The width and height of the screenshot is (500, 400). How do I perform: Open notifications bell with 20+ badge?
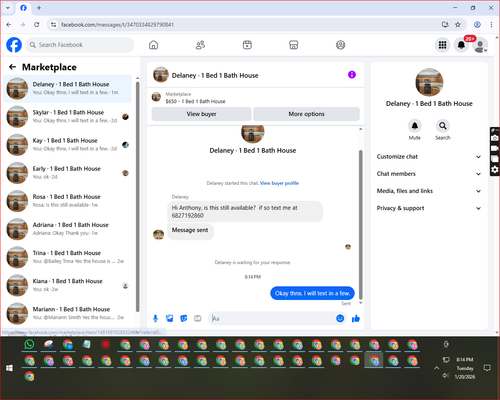[461, 45]
